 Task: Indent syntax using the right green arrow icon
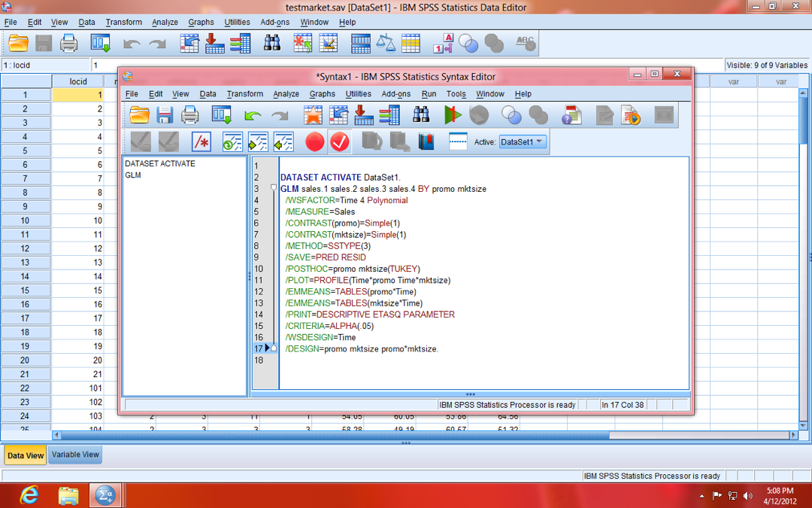coord(258,141)
